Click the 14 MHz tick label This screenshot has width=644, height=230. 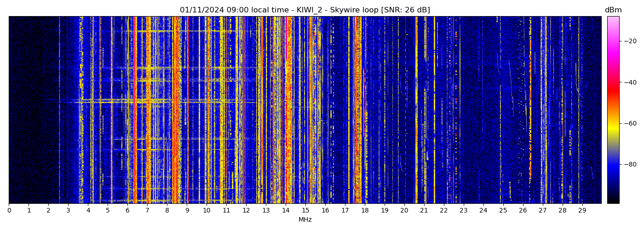click(x=286, y=210)
